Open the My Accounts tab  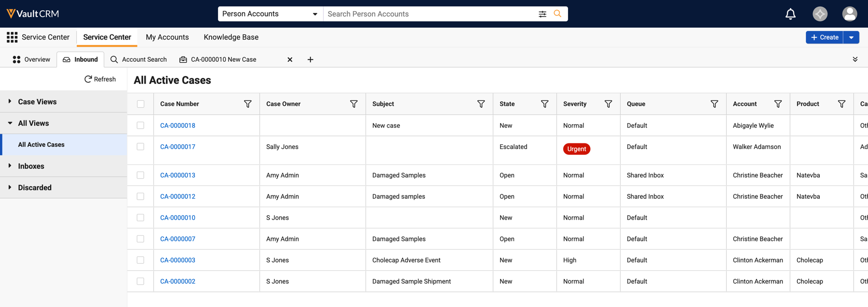(167, 37)
